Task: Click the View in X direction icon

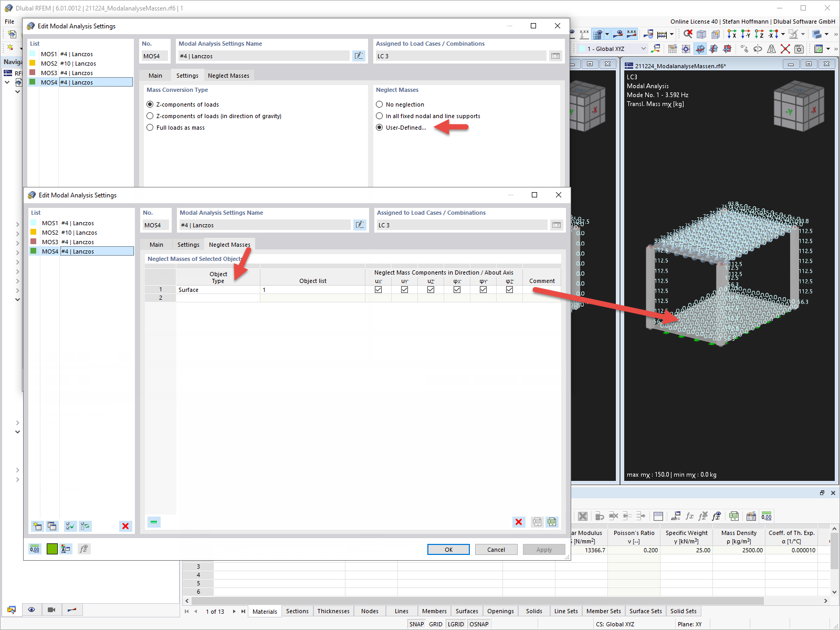Action: pos(731,35)
